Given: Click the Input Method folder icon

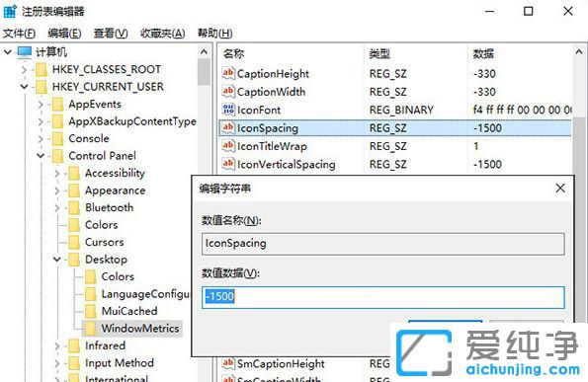Looking at the screenshot, I should (x=74, y=363).
